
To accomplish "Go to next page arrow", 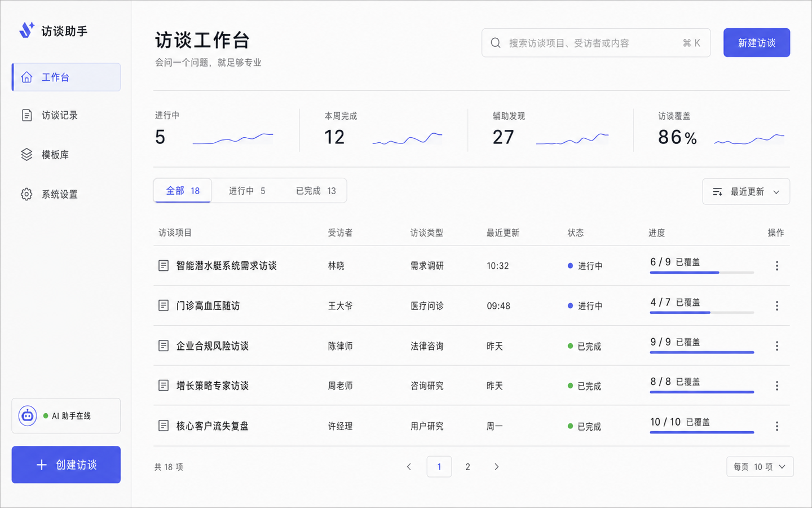I will pos(496,467).
